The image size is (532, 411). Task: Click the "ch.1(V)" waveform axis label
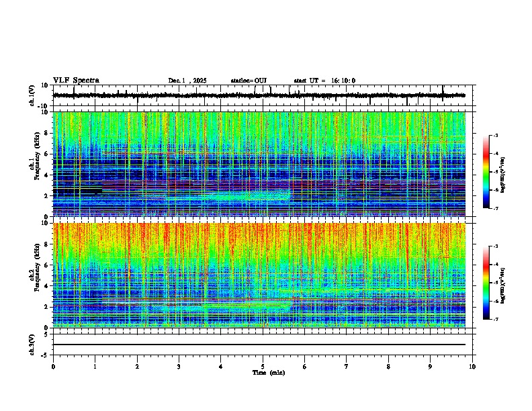tap(32, 95)
